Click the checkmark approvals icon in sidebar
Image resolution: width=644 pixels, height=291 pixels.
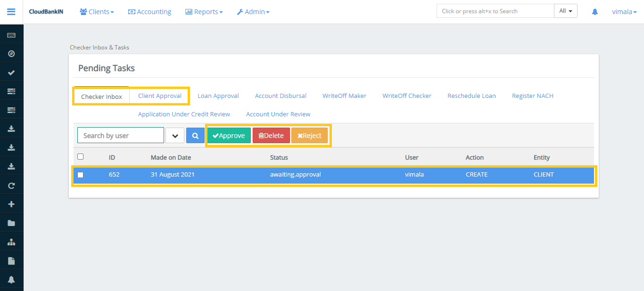11,72
